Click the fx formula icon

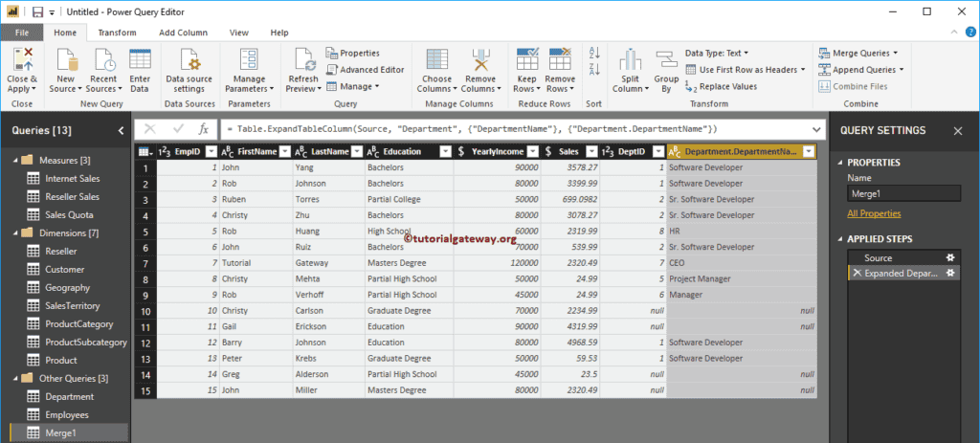pyautogui.click(x=204, y=129)
